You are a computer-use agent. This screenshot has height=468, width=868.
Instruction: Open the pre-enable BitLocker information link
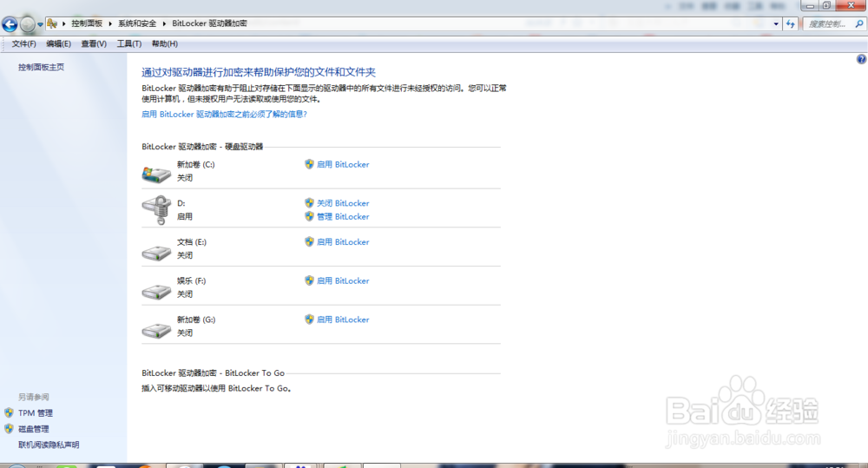tap(224, 114)
